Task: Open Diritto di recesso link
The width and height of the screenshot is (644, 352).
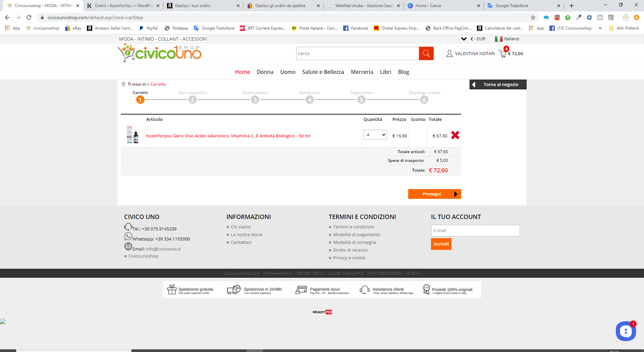Action: 350,250
